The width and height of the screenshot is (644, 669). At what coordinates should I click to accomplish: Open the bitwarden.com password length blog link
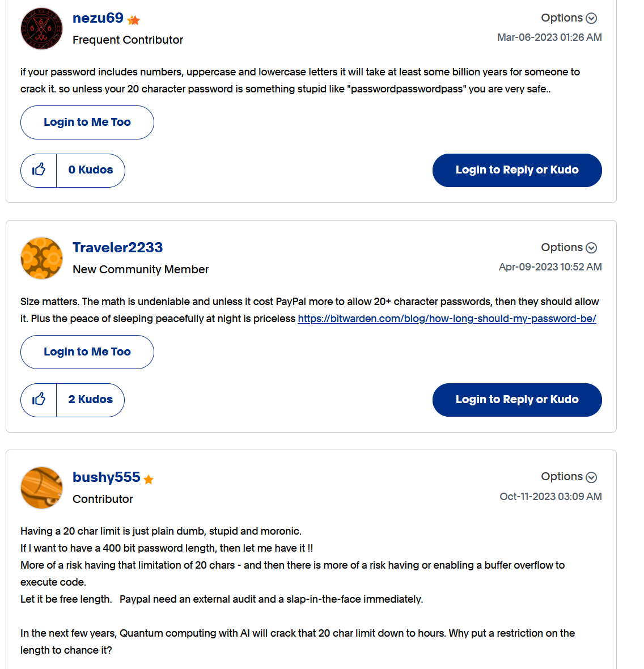click(x=447, y=319)
